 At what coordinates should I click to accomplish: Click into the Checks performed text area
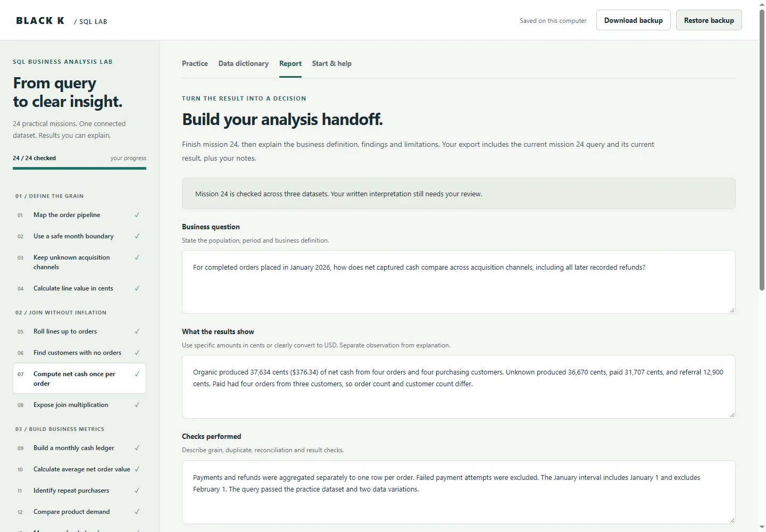(x=459, y=492)
